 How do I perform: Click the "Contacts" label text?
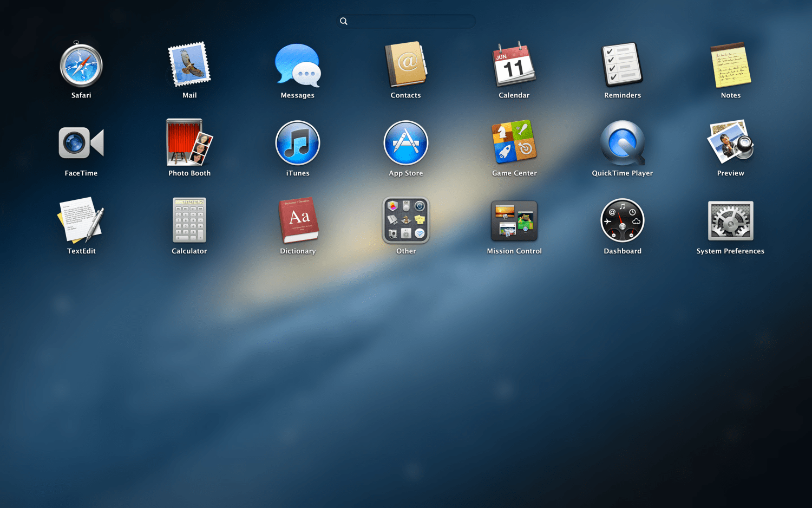(x=406, y=95)
